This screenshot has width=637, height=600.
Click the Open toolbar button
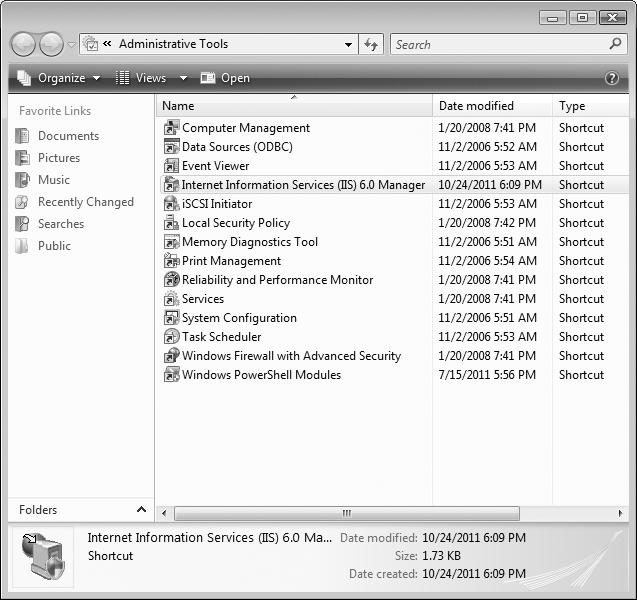[x=225, y=78]
